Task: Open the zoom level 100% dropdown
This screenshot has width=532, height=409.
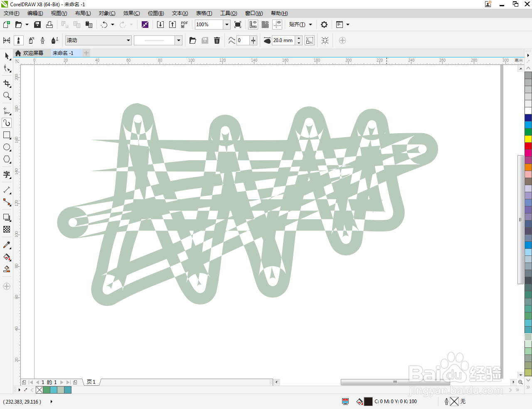Action: click(x=227, y=25)
